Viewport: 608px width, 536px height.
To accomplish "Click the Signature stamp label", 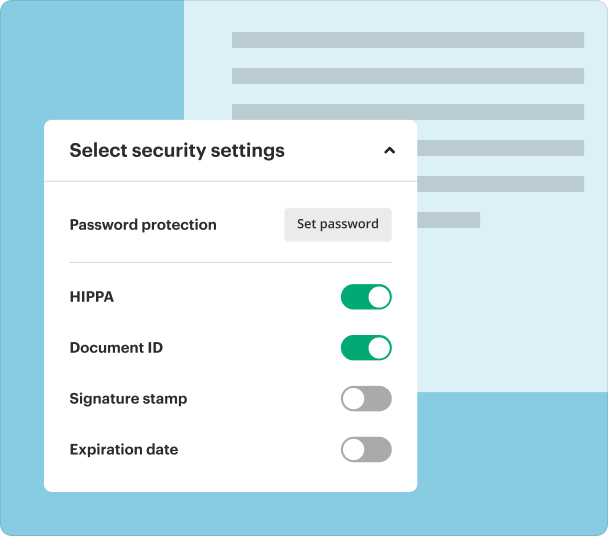I will tap(128, 399).
